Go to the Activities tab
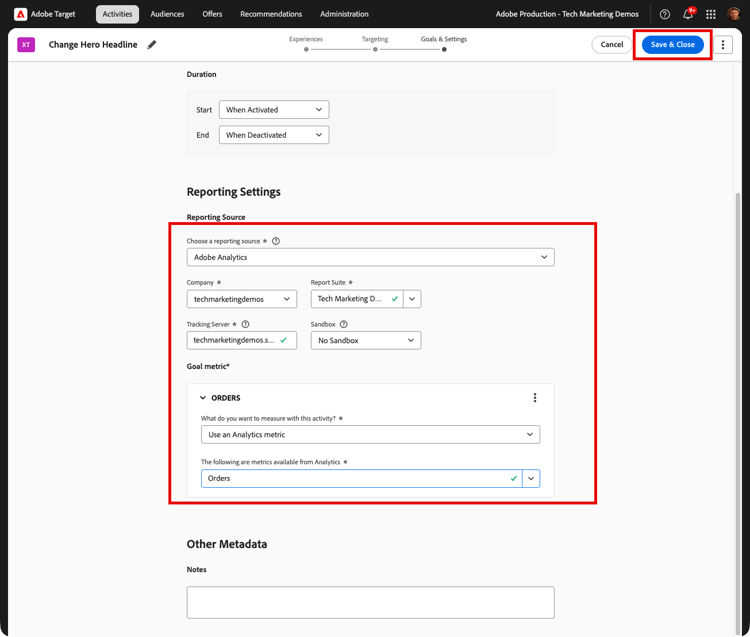This screenshot has height=637, width=750. [x=117, y=14]
